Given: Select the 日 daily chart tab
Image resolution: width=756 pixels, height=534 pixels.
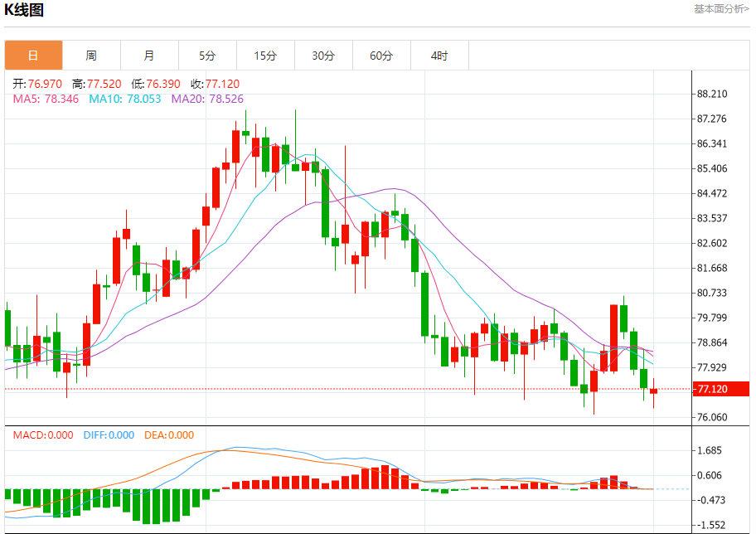Looking at the screenshot, I should point(33,56).
